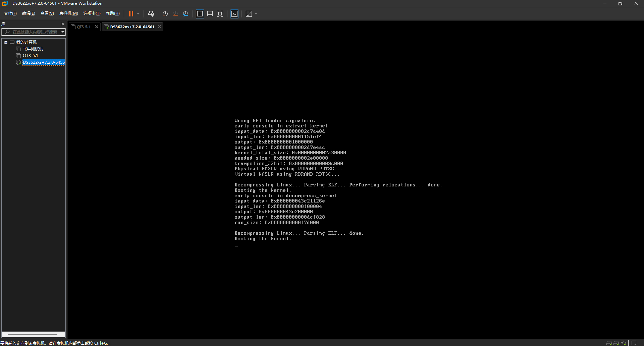Open the snapshot manager wrench icon
The height and width of the screenshot is (346, 644).
point(186,14)
